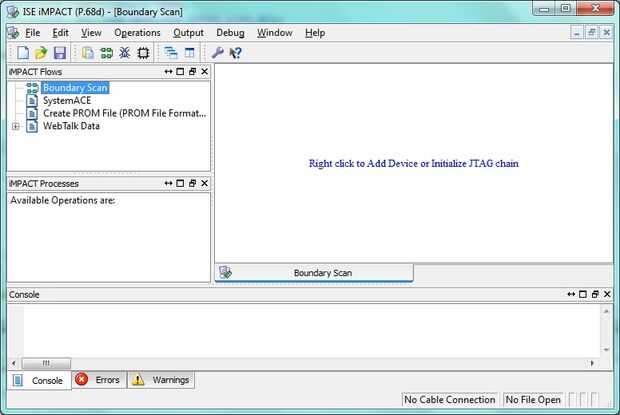Toggle auto-width on iMPACT Flows panel
Viewport: 620px width, 415px height.
[168, 72]
